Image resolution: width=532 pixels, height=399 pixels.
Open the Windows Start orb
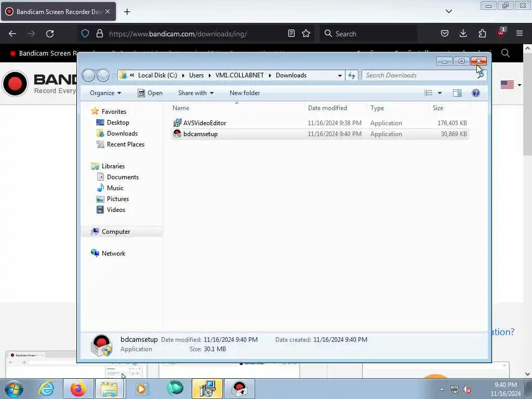pyautogui.click(x=14, y=389)
